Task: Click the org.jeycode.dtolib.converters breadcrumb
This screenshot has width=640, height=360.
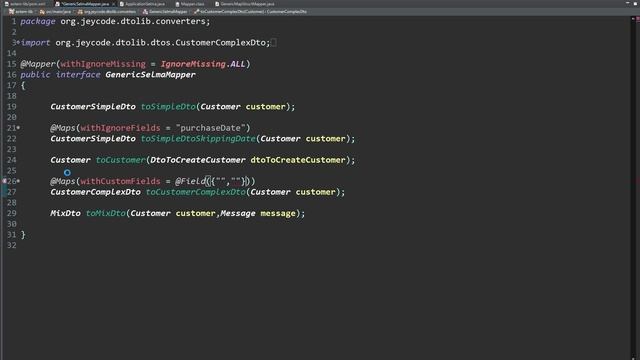Action: point(110,11)
